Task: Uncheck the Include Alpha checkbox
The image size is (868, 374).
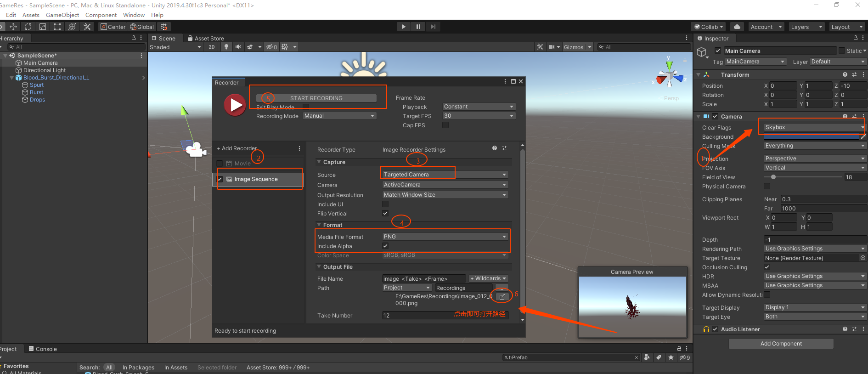Action: pos(385,246)
